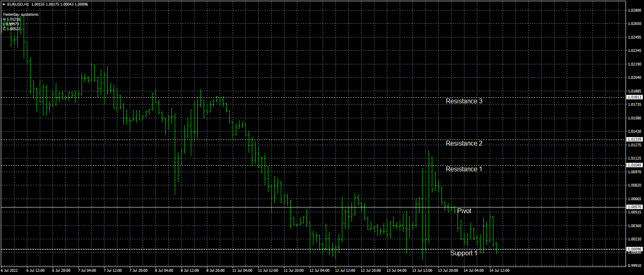Click '13 Jul 12:00' on the time axis
Screen dimensions: 644x275
coord(422,271)
